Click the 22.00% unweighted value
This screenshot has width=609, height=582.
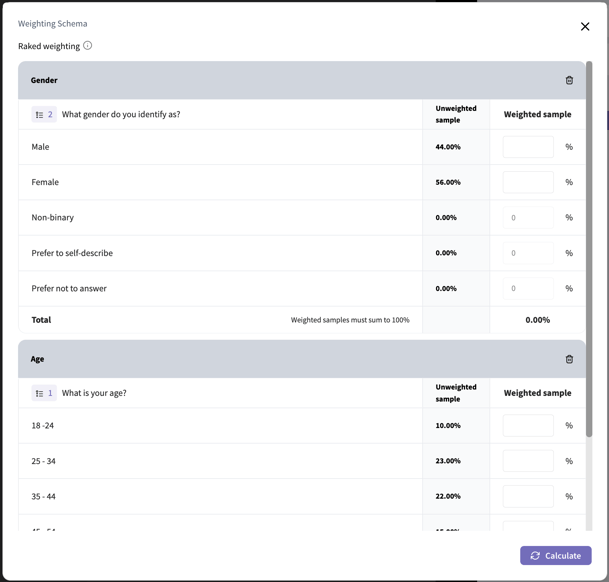448,496
